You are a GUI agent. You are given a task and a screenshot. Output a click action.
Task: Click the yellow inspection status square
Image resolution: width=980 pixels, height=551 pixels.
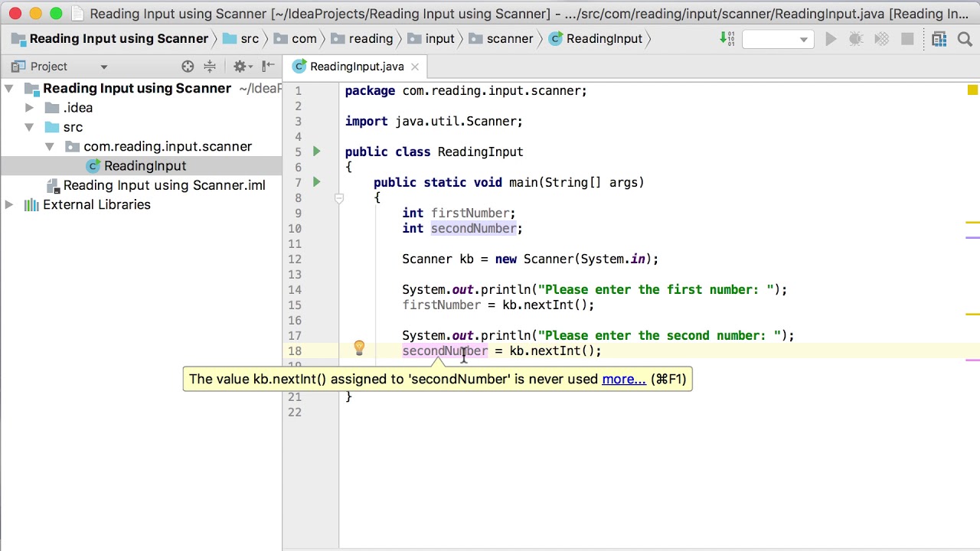[x=972, y=90]
